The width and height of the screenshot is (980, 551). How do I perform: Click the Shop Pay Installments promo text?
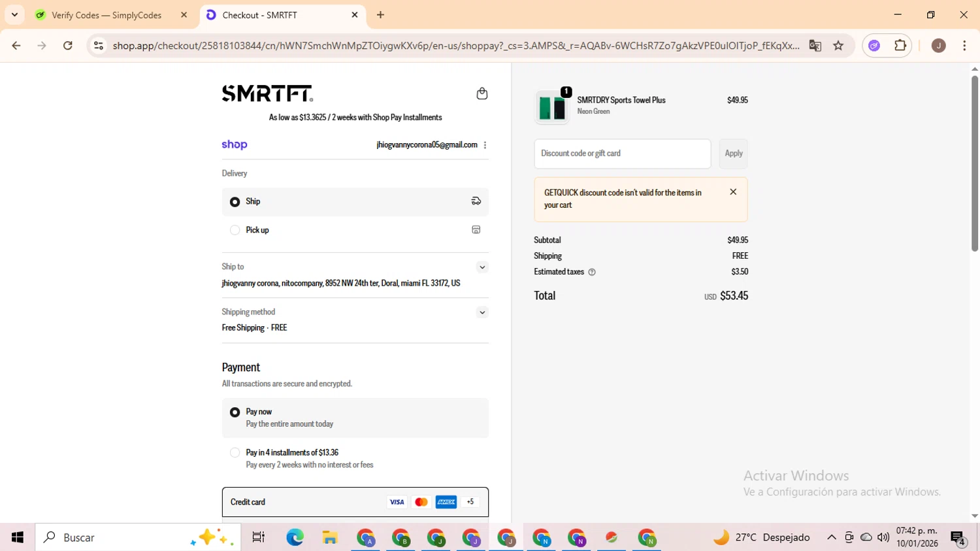(355, 118)
